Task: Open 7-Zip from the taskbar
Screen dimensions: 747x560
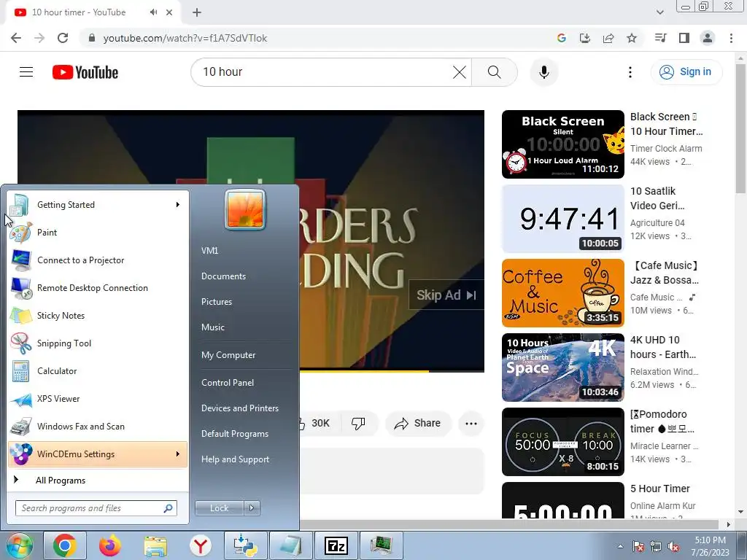Action: pyautogui.click(x=336, y=545)
